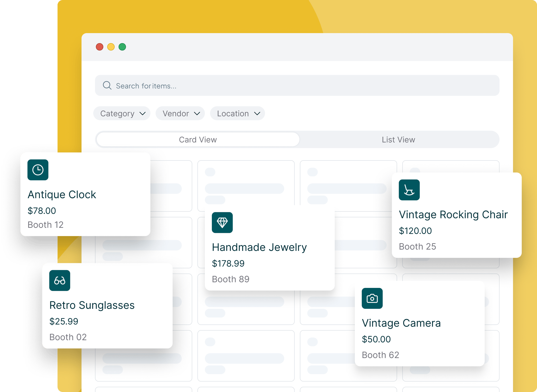Click the Booth 62 label
The height and width of the screenshot is (392, 537).
[x=380, y=355]
